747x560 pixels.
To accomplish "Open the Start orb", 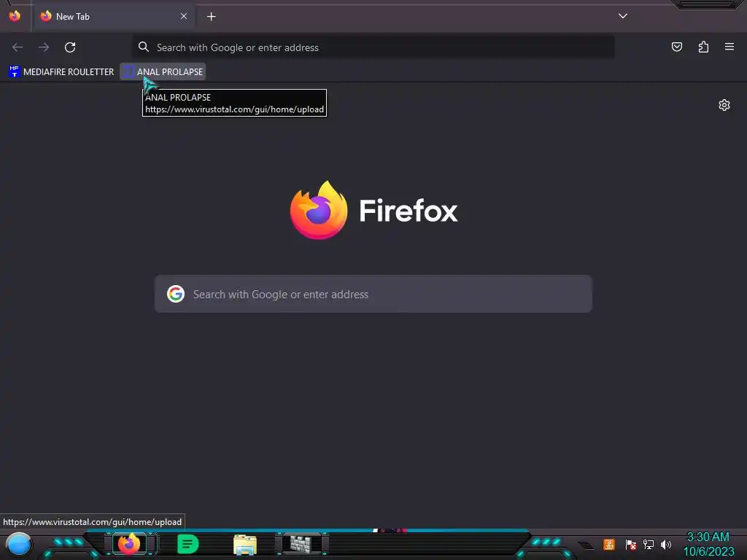I will pos(18,544).
